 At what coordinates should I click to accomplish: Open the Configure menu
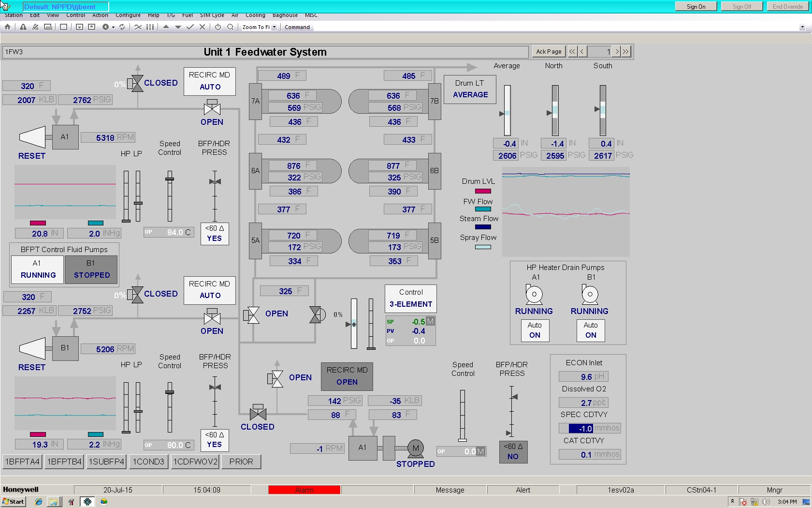click(128, 15)
